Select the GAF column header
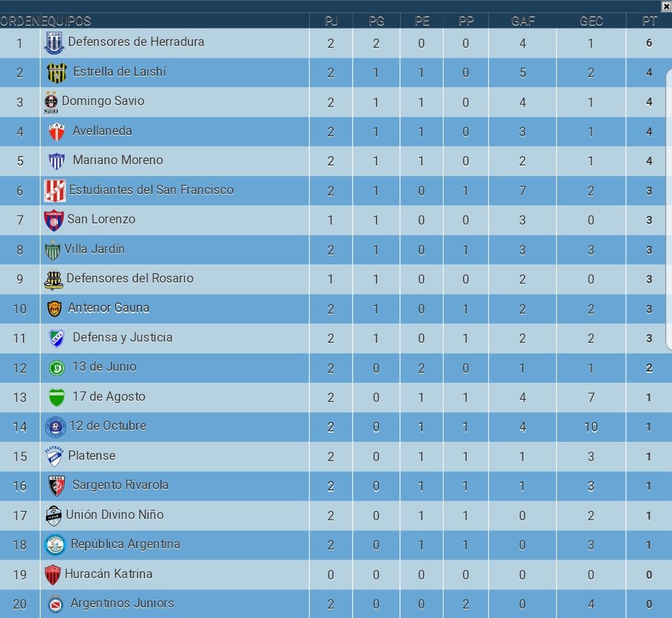Viewport: 672px width, 618px height. point(523,21)
